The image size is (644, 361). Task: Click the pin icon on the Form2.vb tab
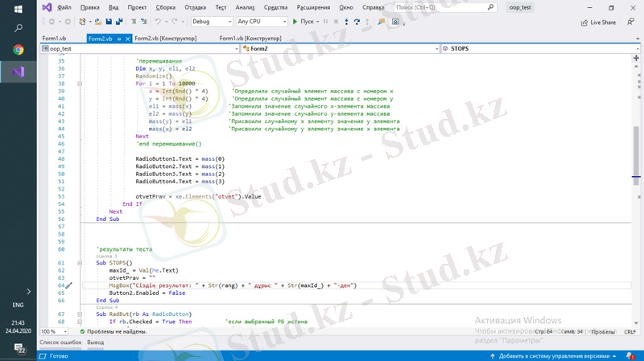118,39
